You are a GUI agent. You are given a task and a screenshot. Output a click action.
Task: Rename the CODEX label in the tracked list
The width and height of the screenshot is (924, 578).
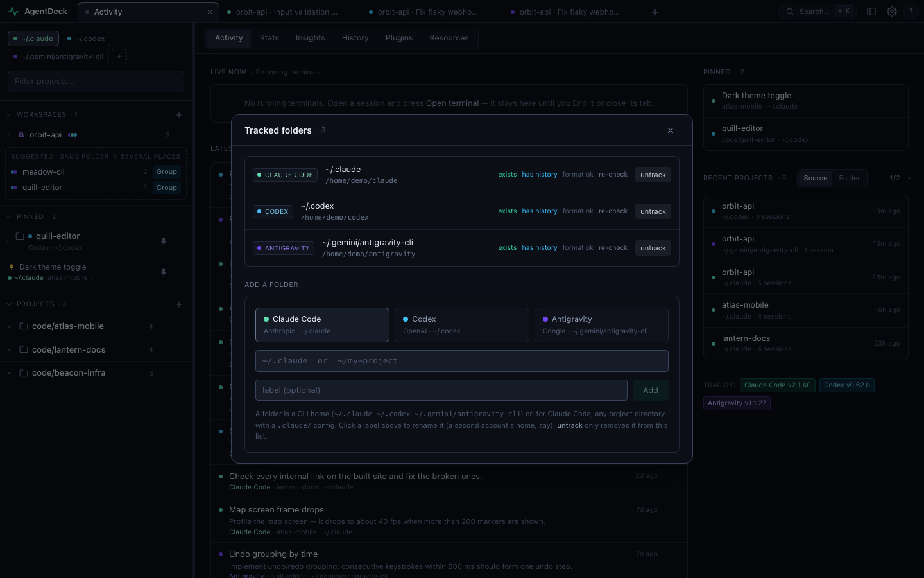[x=273, y=211]
